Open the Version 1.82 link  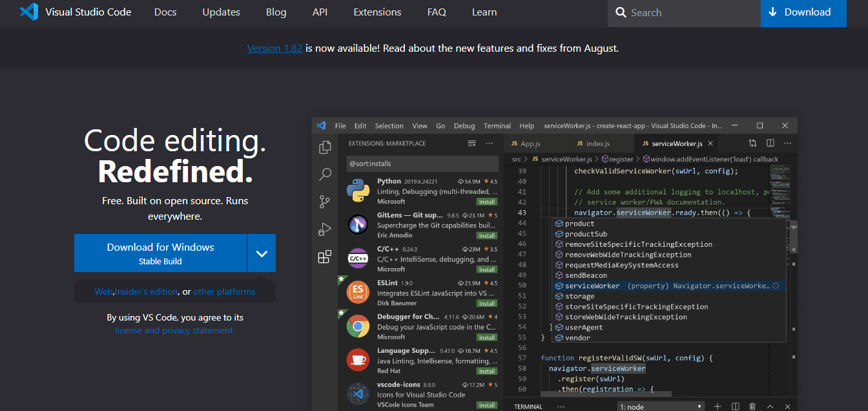(274, 48)
